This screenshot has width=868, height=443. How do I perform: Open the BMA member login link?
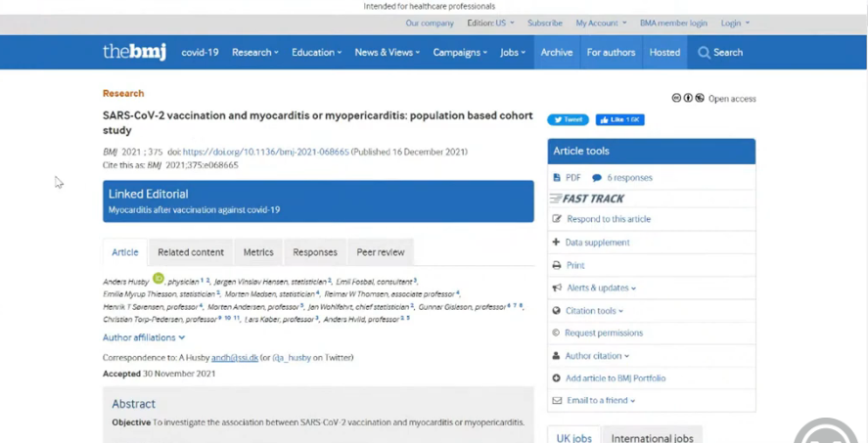coord(673,22)
